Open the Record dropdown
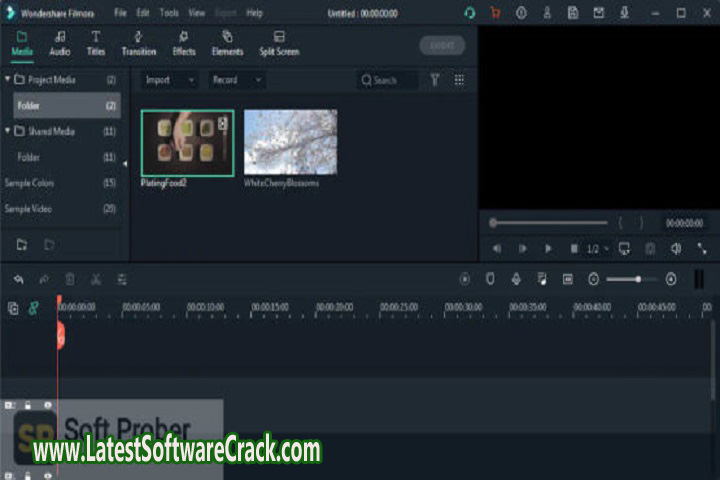720x480 pixels. coord(236,80)
